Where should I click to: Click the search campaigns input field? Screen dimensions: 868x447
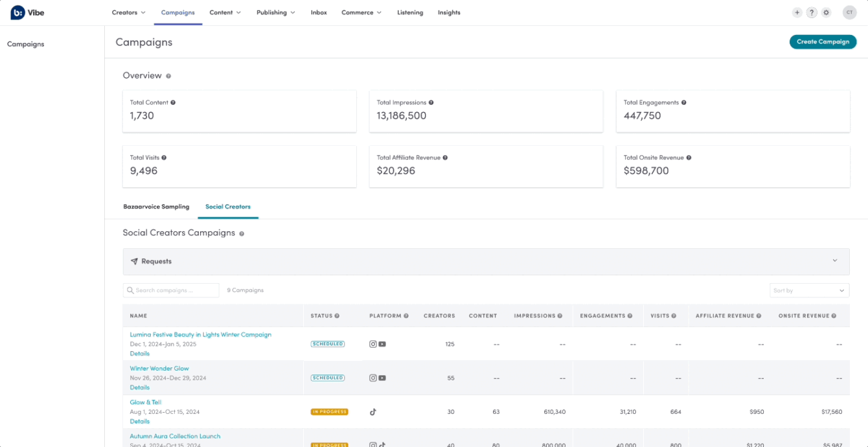(x=170, y=290)
